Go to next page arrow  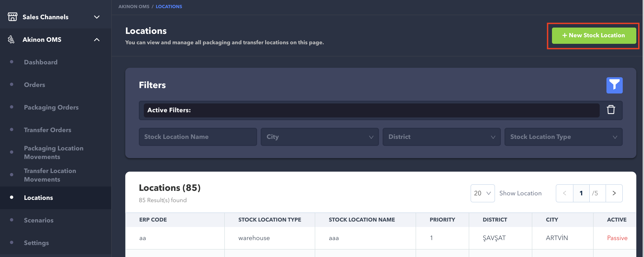coord(614,193)
